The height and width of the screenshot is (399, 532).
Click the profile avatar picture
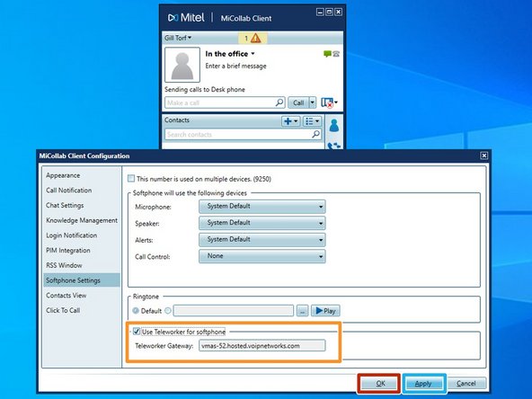click(182, 65)
